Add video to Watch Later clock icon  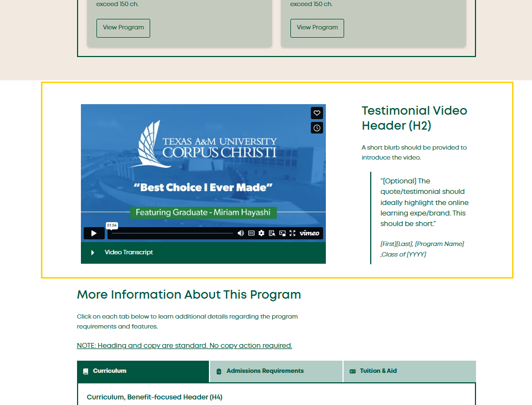316,128
